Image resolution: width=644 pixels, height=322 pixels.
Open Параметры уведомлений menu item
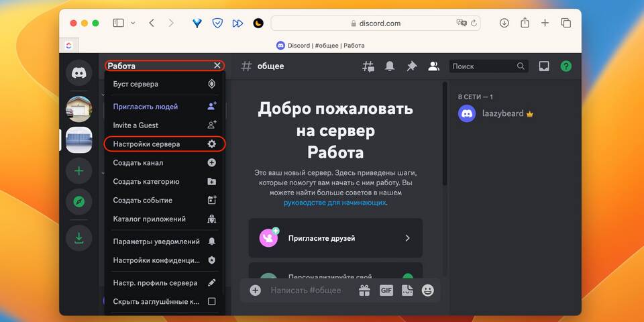[x=165, y=241]
